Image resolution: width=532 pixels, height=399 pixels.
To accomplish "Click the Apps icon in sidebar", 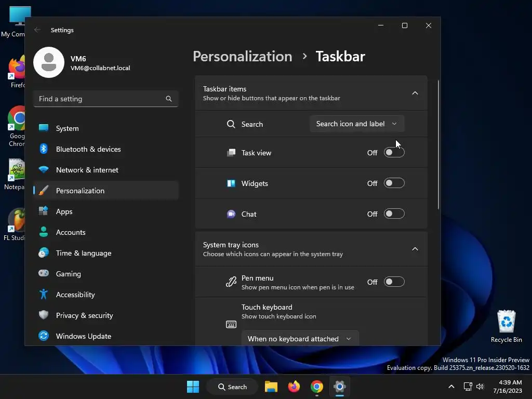I will 44,211.
